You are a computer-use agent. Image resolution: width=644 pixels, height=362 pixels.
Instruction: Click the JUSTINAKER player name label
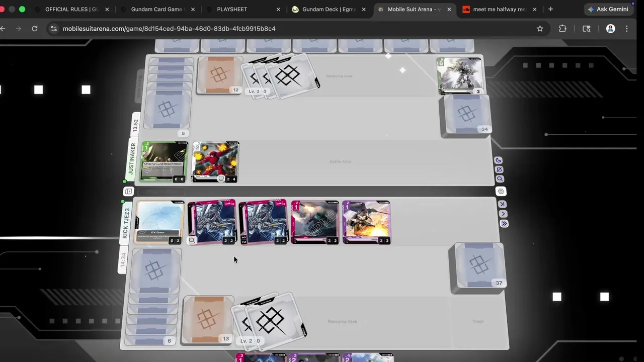pyautogui.click(x=132, y=159)
